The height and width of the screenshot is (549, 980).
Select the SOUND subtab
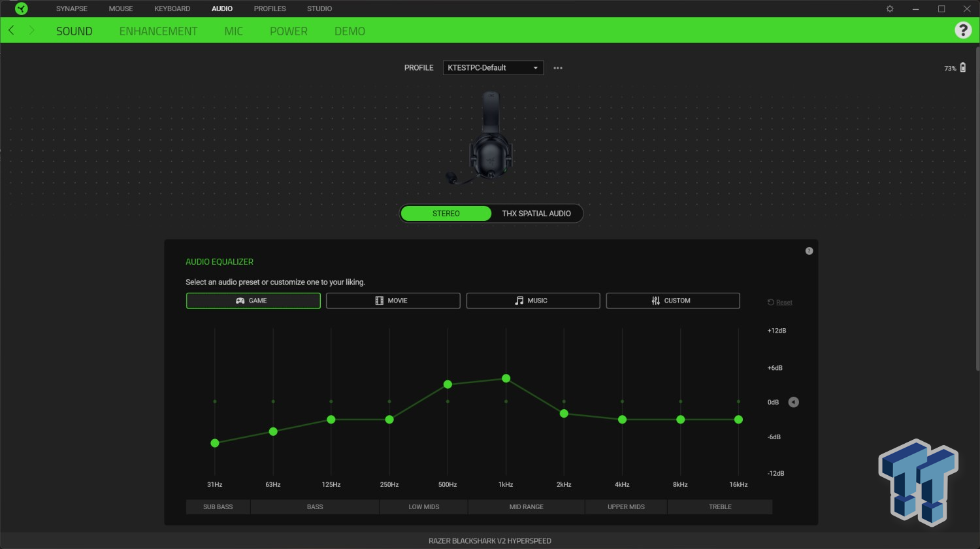pyautogui.click(x=74, y=31)
